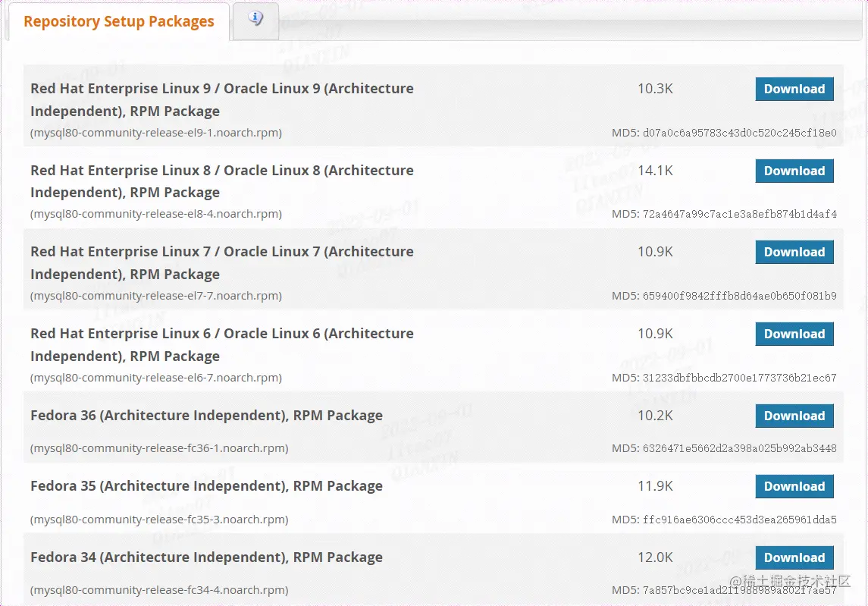Screen dimensions: 868x606
Task: Click the MD5 hash starting 31233dbf
Action: click(740, 378)
